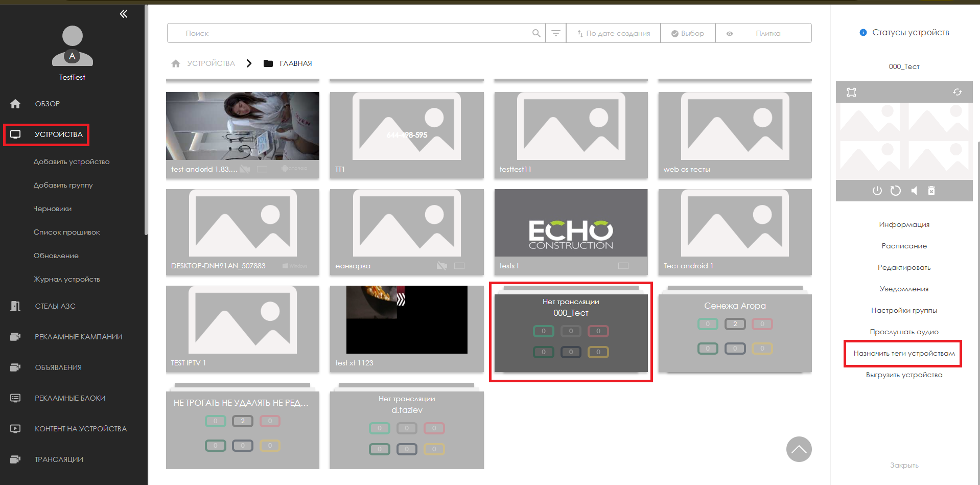Click Закрыть in the right panel
Image resolution: width=980 pixels, height=485 pixels.
[904, 465]
